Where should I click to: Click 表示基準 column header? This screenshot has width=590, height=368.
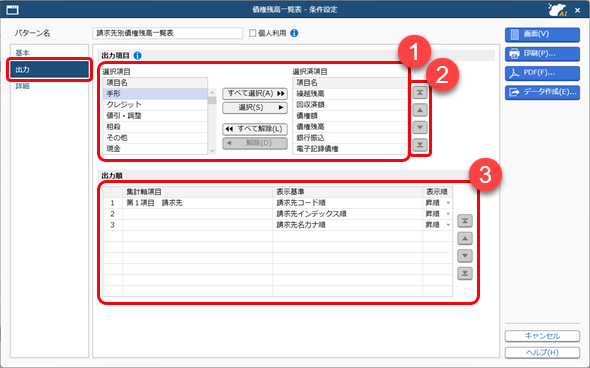tap(348, 192)
